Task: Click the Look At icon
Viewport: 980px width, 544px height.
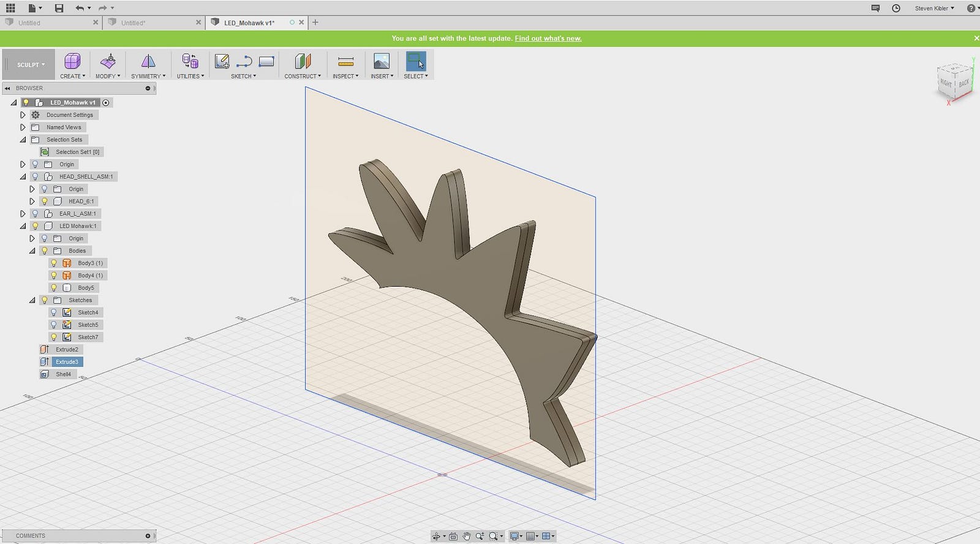Action: (x=453, y=536)
